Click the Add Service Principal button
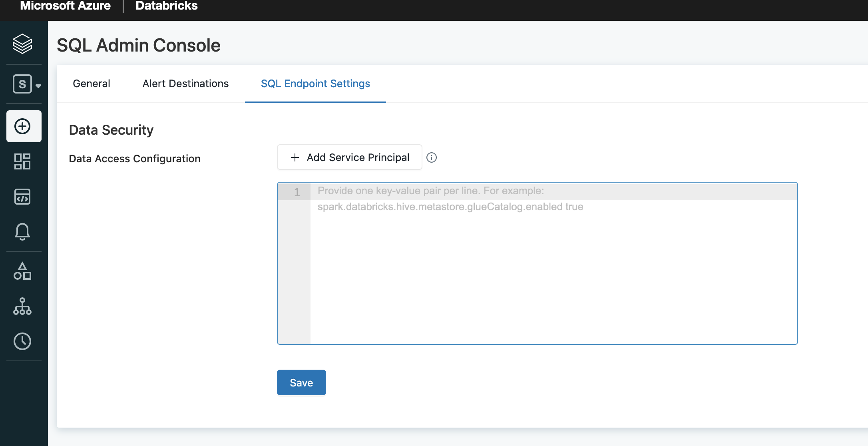This screenshot has height=446, width=868. 350,157
